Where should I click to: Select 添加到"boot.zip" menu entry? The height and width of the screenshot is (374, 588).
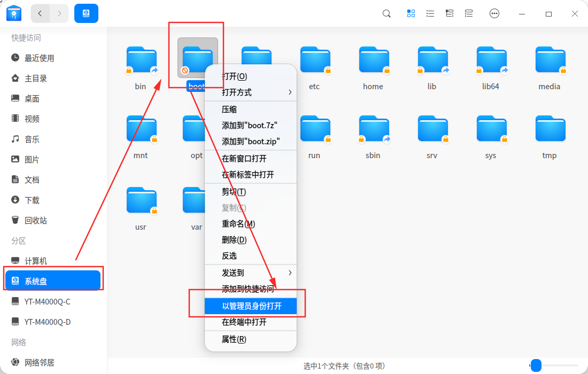pos(251,142)
